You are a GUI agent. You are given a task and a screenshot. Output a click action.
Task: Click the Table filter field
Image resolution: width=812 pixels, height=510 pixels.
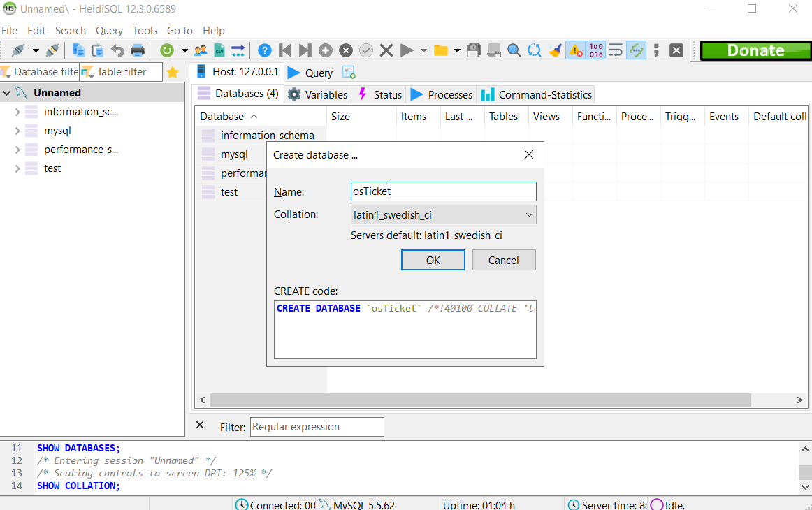click(122, 72)
